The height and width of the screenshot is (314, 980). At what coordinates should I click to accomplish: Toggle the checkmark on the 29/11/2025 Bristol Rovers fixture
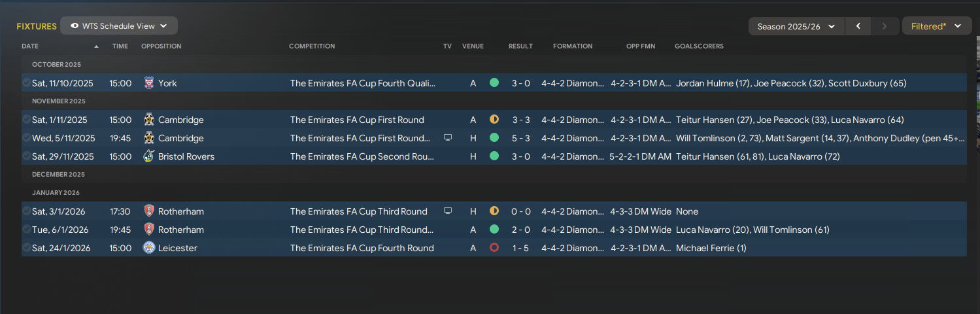point(26,156)
